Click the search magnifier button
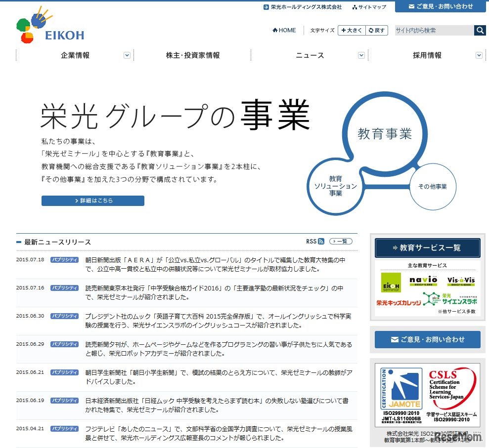This screenshot has height=448, width=489. (x=480, y=30)
